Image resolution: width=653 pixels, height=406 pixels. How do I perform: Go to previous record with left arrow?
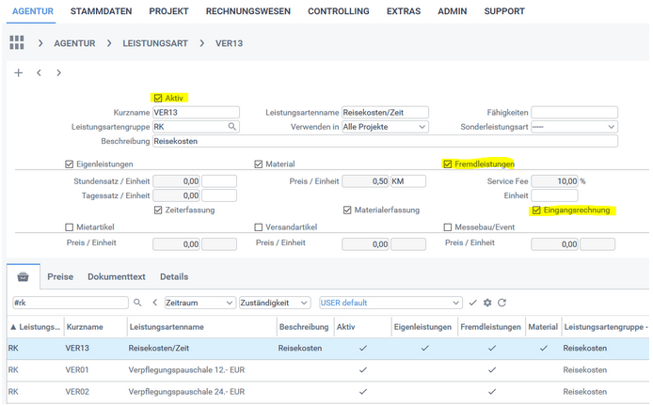38,73
